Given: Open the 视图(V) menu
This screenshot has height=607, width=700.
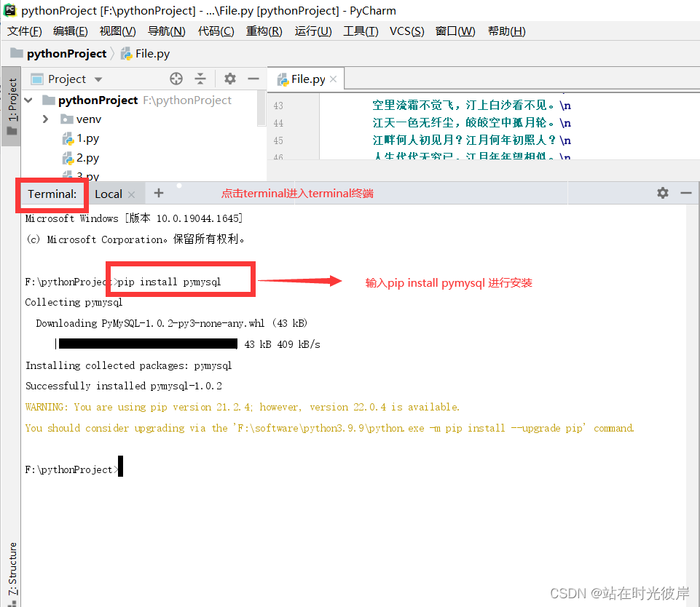Looking at the screenshot, I should [x=118, y=31].
